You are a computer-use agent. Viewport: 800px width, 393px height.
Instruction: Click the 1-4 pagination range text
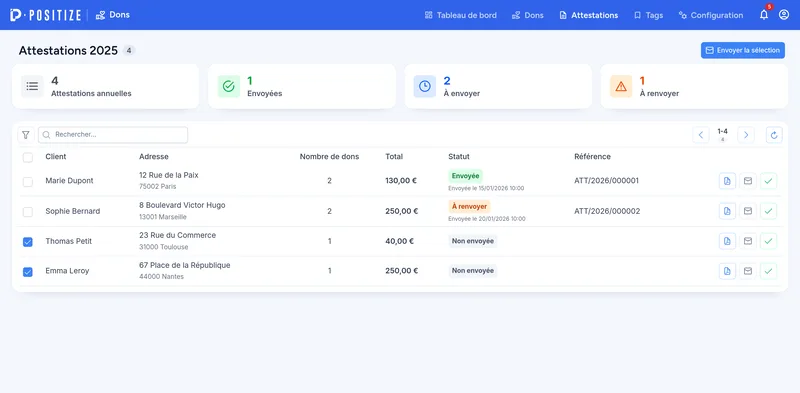(x=722, y=131)
